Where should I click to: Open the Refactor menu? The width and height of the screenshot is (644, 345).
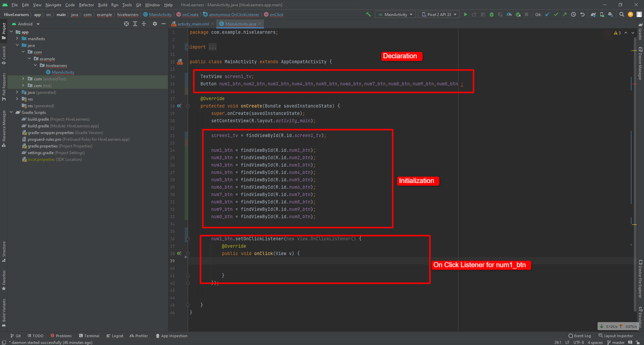(86, 5)
